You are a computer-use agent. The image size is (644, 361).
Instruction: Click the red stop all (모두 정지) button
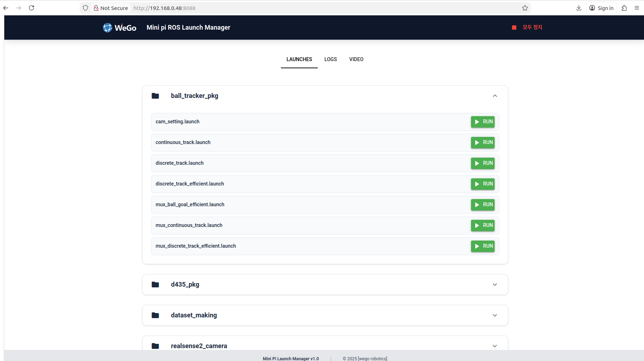click(x=527, y=27)
